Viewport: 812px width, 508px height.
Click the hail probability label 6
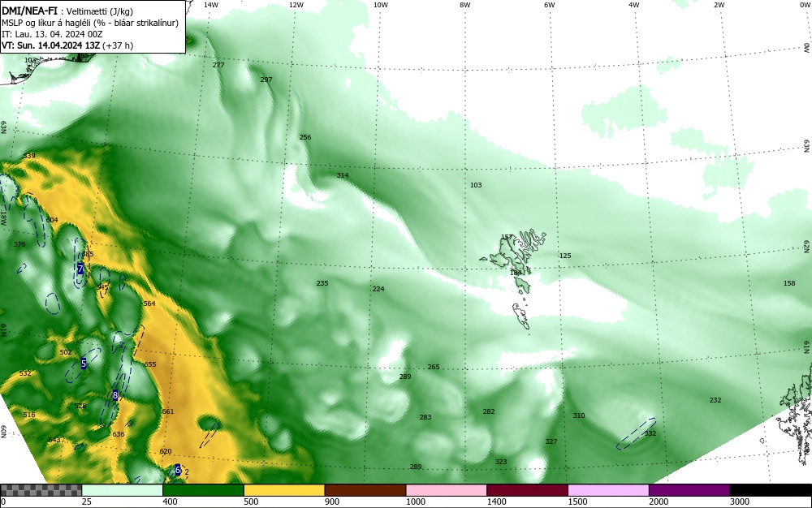tap(178, 470)
